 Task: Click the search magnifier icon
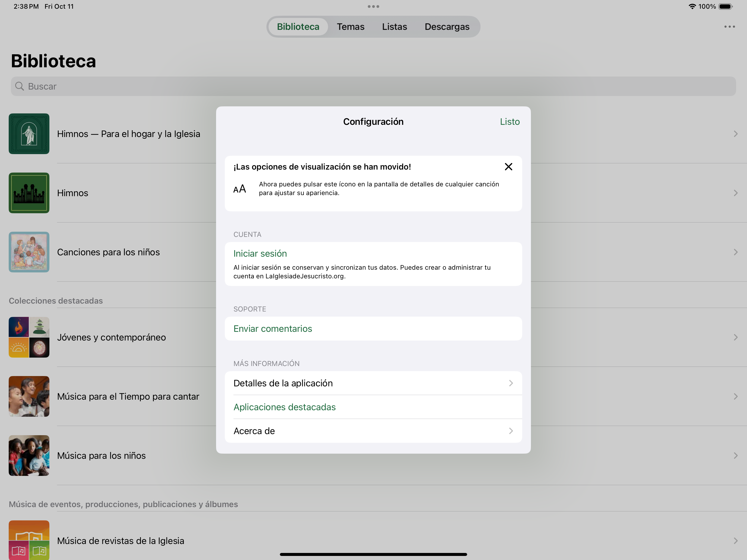click(20, 86)
